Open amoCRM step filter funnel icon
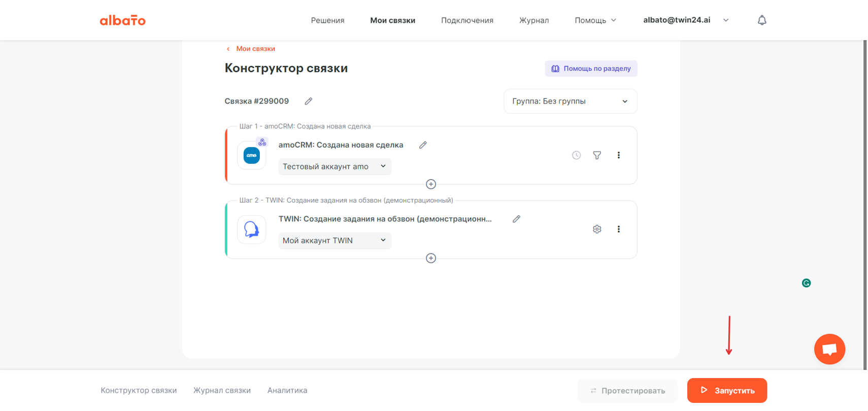The width and height of the screenshot is (868, 411). pyautogui.click(x=597, y=155)
